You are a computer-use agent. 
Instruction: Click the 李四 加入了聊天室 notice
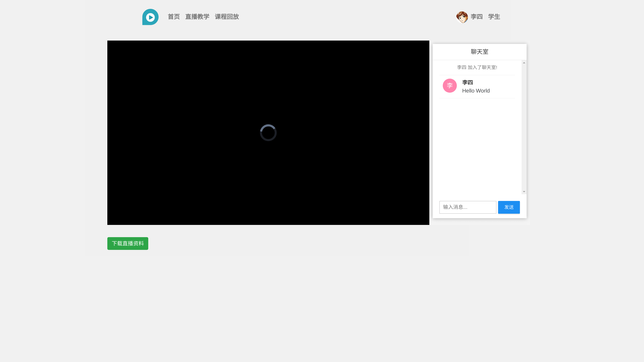[x=477, y=67]
